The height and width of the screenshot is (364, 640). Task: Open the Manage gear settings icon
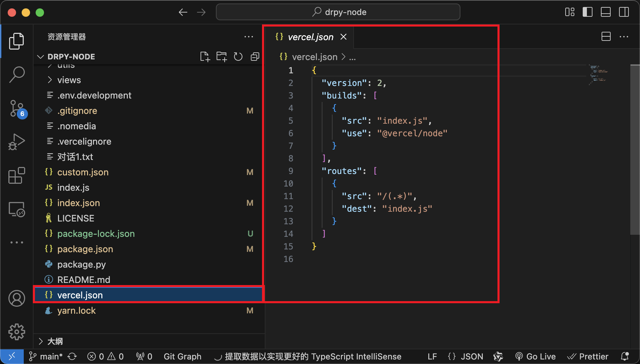16,332
